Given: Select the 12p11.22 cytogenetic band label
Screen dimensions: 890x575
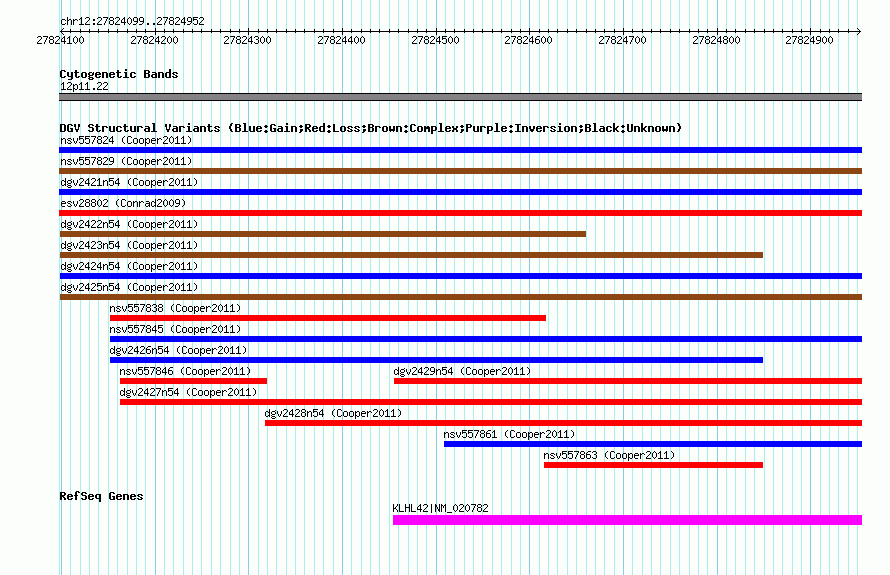Looking at the screenshot, I should coord(84,86).
